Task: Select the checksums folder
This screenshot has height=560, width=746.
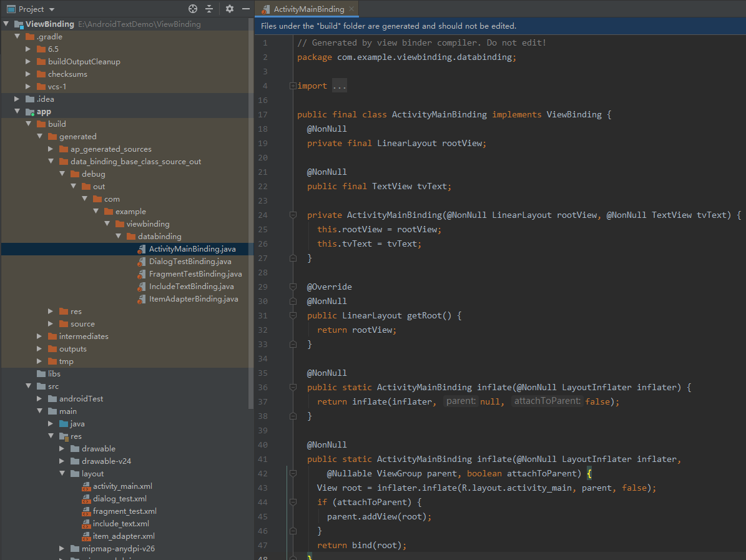Action: 67,74
